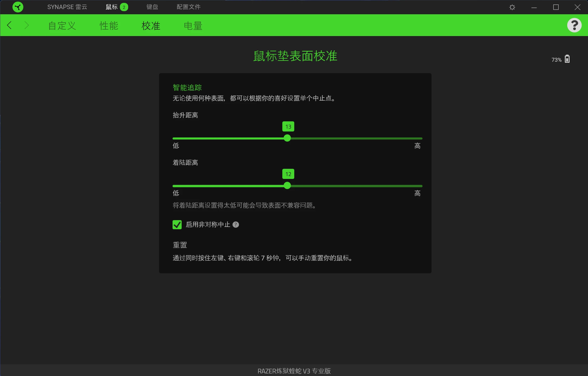Uncheck the 启用非对称中止 checkbox
This screenshot has height=376, width=588.
coord(177,225)
